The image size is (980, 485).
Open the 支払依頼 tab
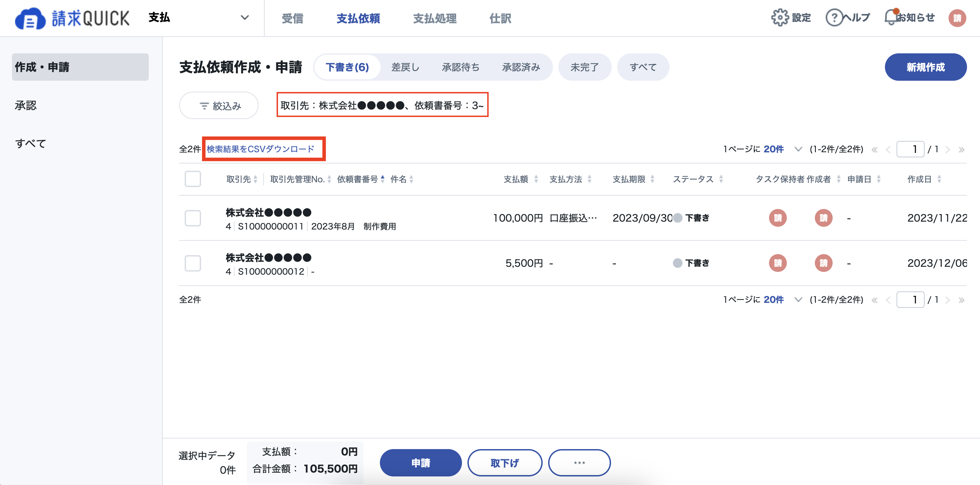pyautogui.click(x=358, y=18)
